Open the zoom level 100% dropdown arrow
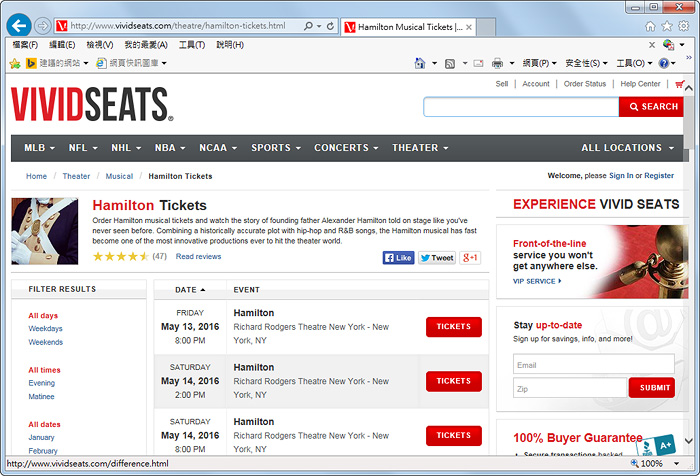This screenshot has height=476, width=700. (x=676, y=463)
